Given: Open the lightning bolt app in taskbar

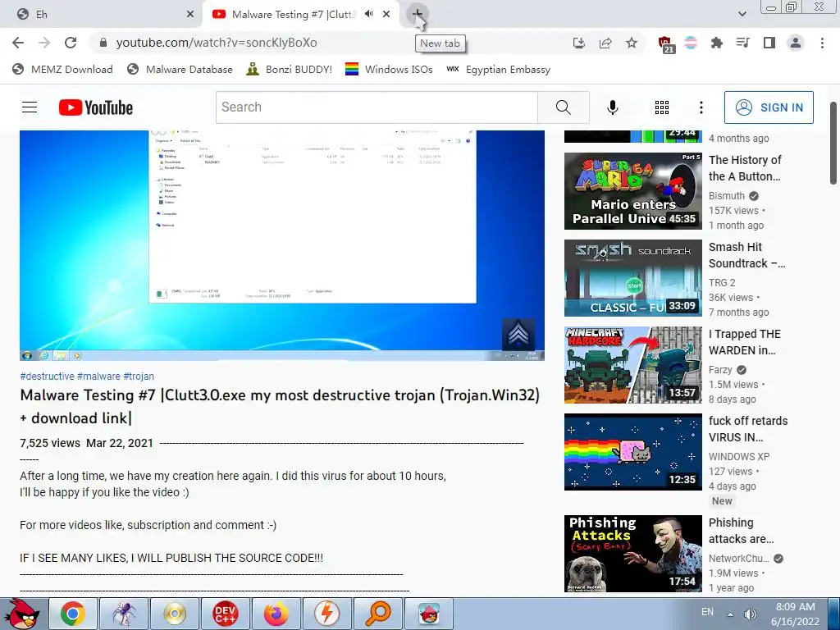Looking at the screenshot, I should point(326,614).
